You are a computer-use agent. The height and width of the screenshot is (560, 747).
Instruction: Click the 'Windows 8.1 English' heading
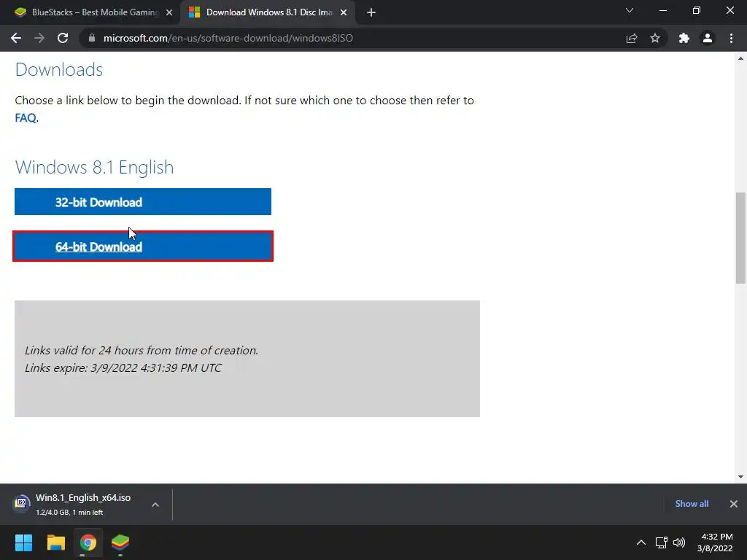(x=94, y=167)
